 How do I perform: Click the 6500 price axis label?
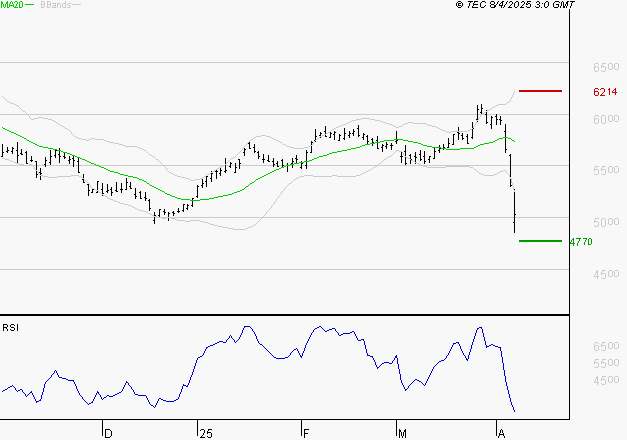click(606, 67)
